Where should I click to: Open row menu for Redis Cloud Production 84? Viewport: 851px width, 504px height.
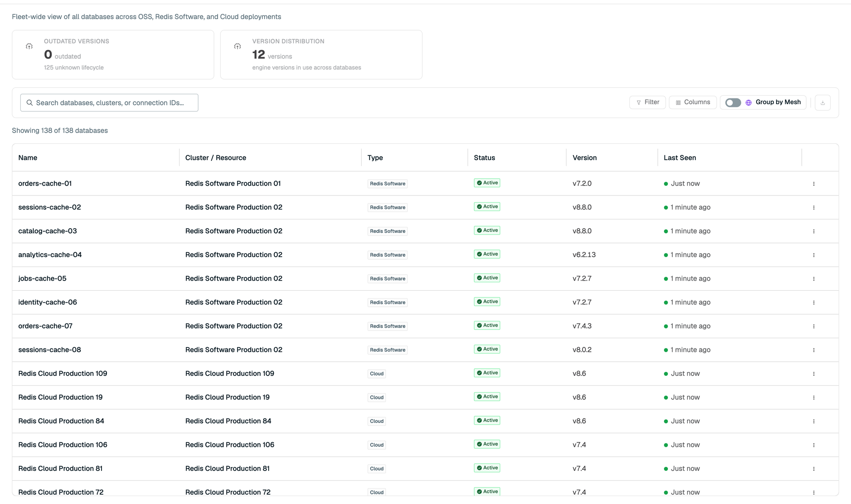(x=814, y=421)
